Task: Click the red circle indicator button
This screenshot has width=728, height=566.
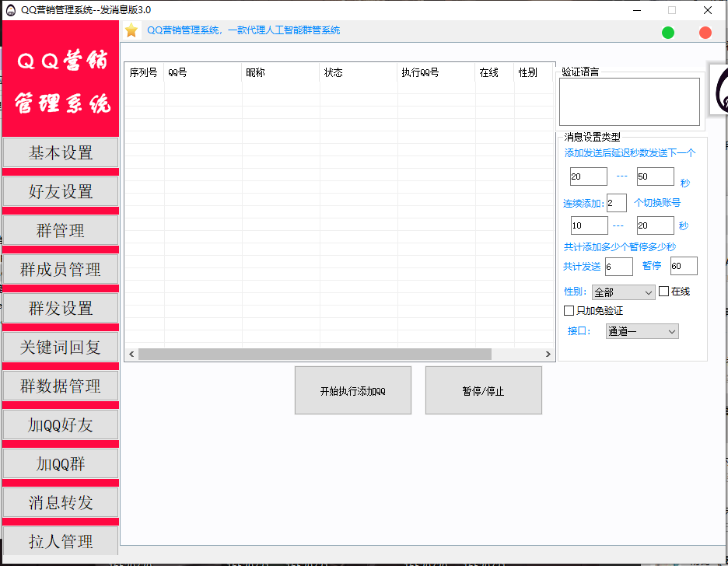Action: (x=705, y=33)
